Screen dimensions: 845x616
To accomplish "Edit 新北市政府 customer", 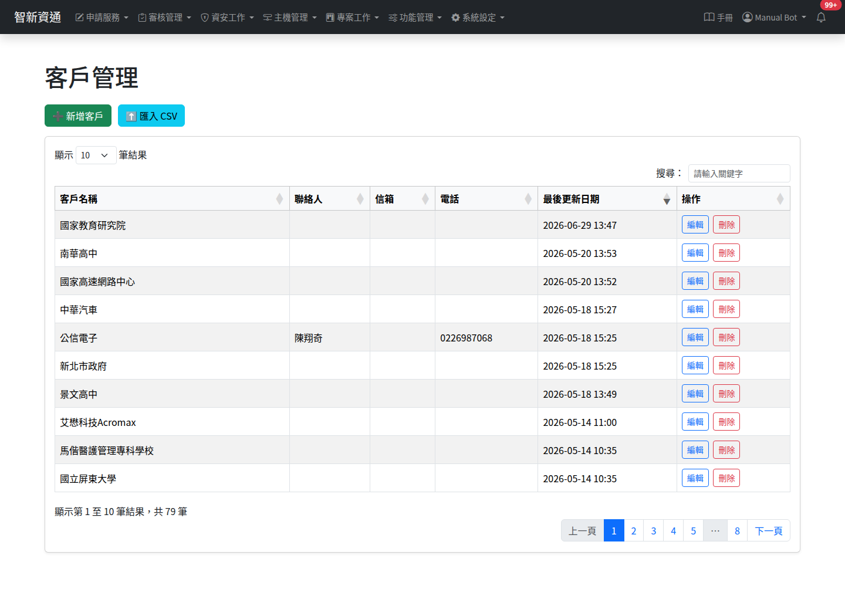I will 695,365.
